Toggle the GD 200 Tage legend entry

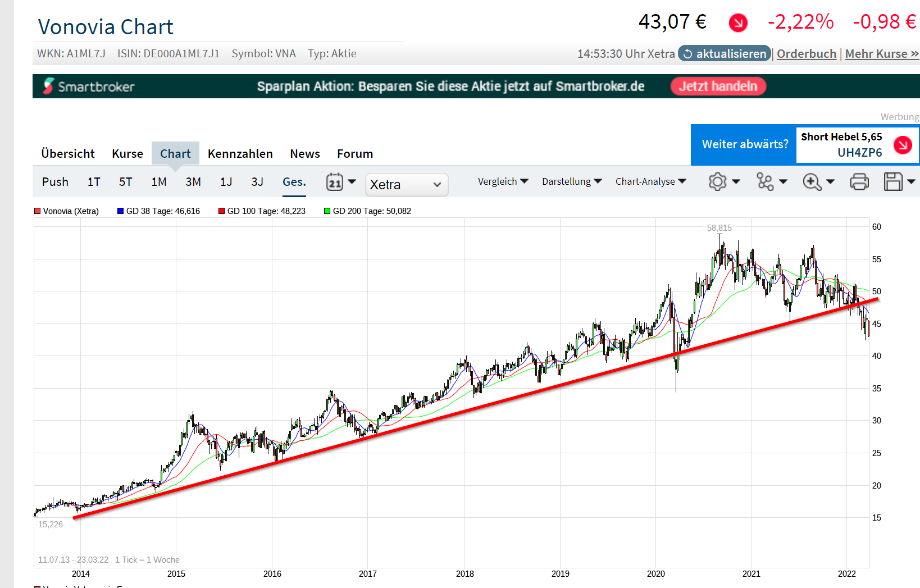(367, 211)
